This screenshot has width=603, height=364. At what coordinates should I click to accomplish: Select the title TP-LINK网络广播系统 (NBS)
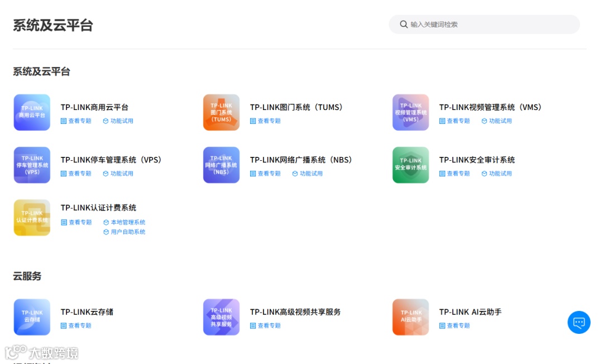pos(301,160)
